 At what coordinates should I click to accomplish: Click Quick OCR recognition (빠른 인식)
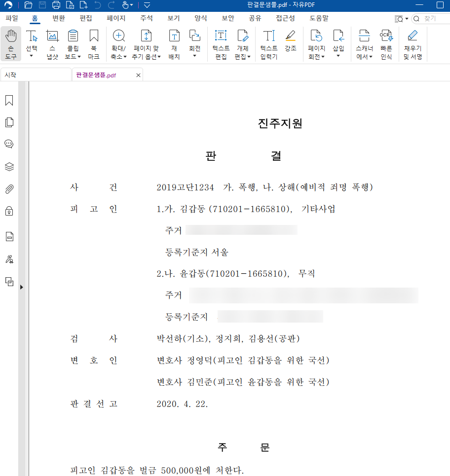pos(386,44)
